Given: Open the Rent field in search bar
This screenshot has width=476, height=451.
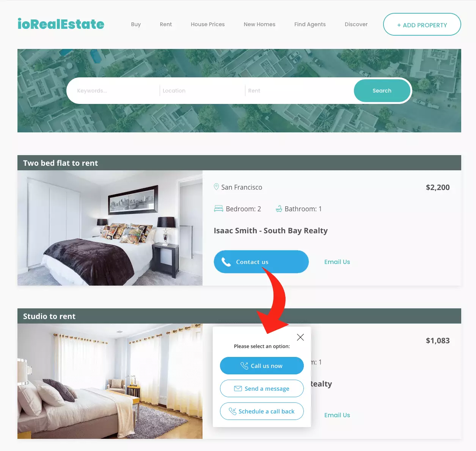Looking at the screenshot, I should (299, 91).
